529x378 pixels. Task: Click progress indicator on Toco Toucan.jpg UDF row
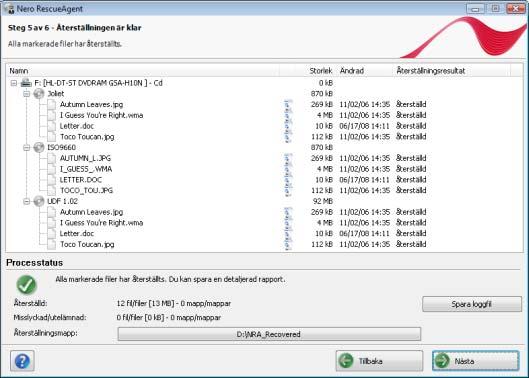288,244
